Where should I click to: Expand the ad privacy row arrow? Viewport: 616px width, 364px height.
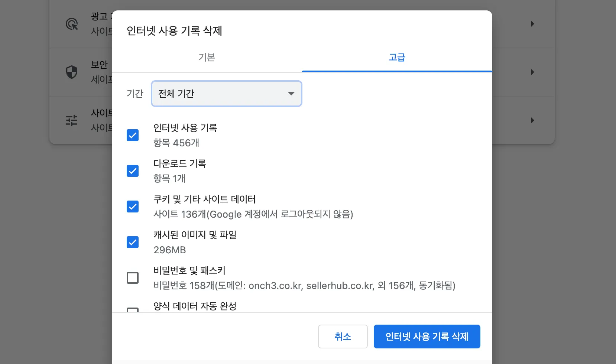click(x=532, y=24)
